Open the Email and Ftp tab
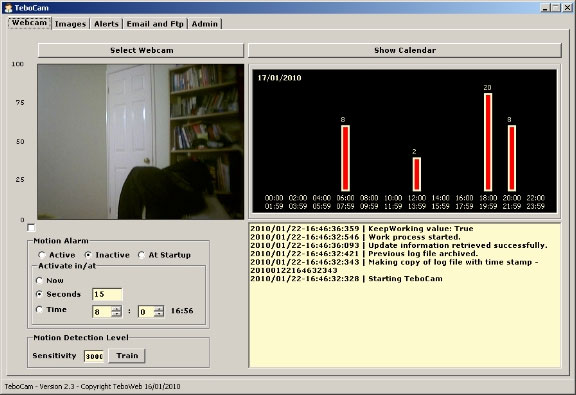576x395 pixels. click(x=155, y=24)
